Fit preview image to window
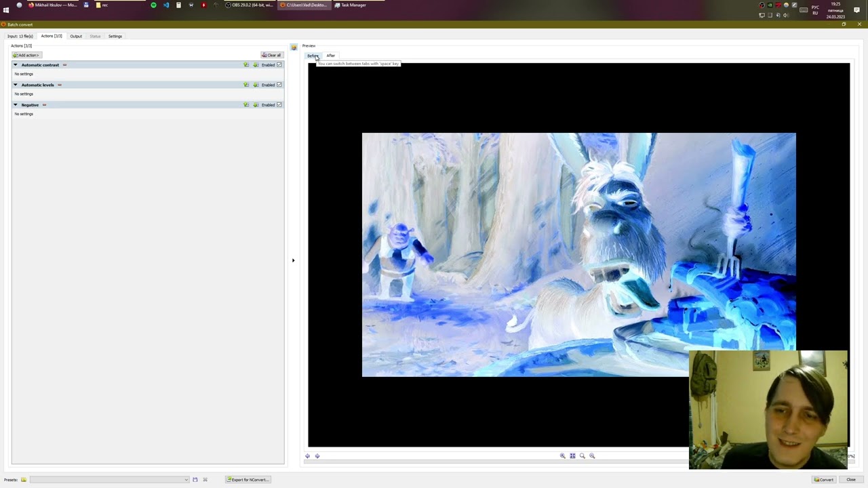The image size is (868, 488). coord(572,456)
